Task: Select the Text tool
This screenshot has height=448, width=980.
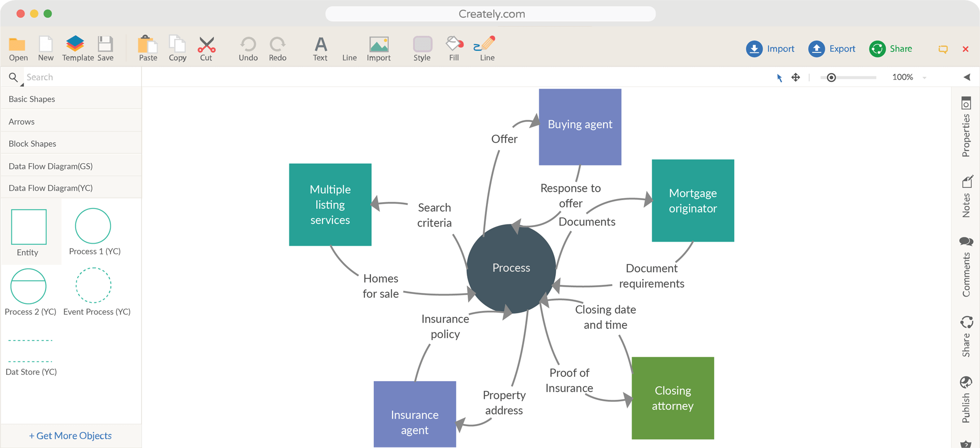Action: [x=320, y=45]
